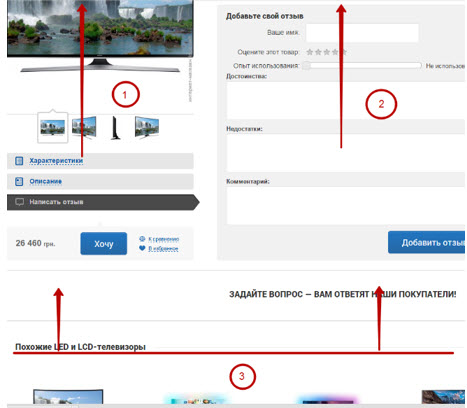The height and width of the screenshot is (408, 467).
Task: Click the Недостатки text area
Action: click(x=346, y=153)
